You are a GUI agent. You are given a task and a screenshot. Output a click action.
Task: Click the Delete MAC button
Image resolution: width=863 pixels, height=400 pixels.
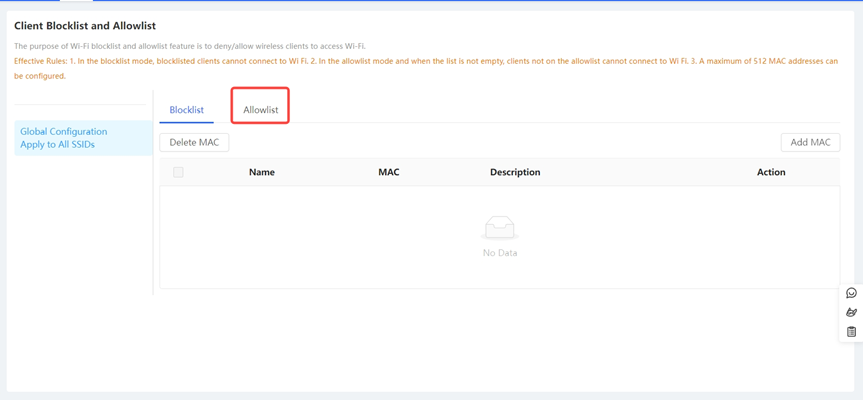point(194,142)
